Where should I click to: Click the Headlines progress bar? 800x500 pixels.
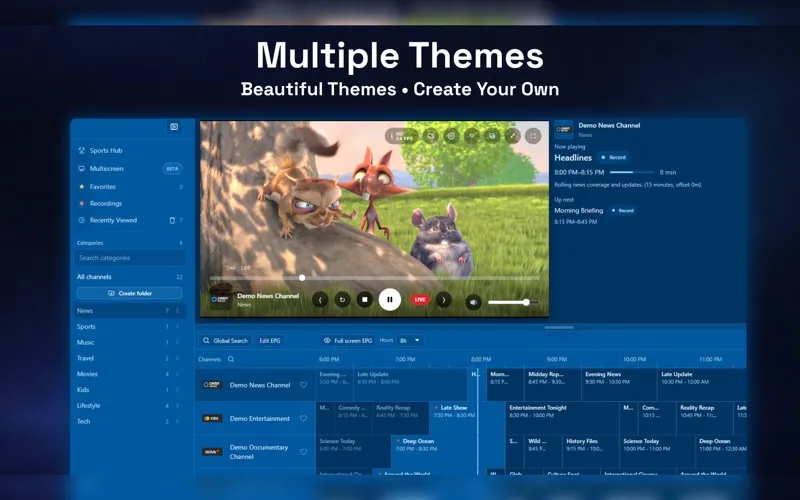pos(632,172)
